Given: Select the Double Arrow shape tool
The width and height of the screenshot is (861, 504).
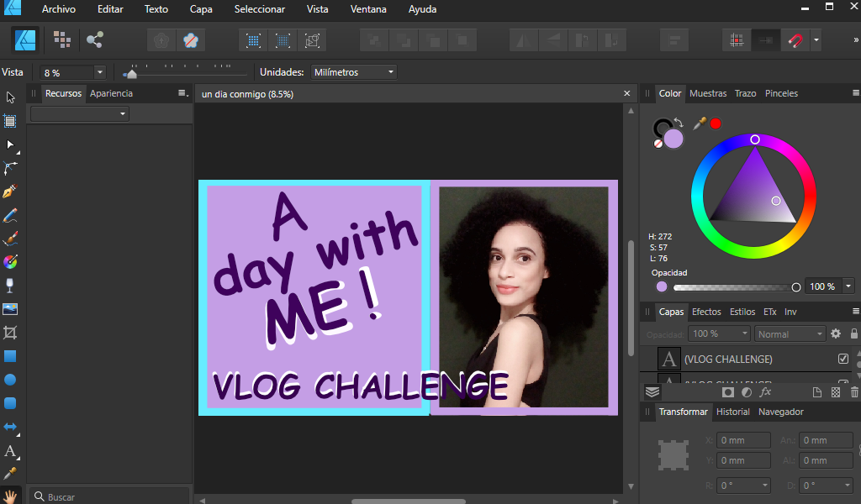Looking at the screenshot, I should [10, 427].
